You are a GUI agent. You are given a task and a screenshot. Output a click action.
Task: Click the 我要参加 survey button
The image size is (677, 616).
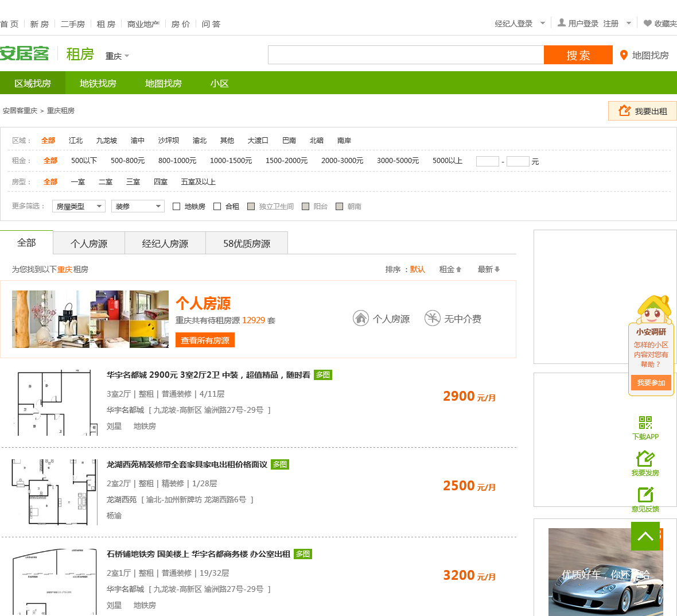pos(651,383)
